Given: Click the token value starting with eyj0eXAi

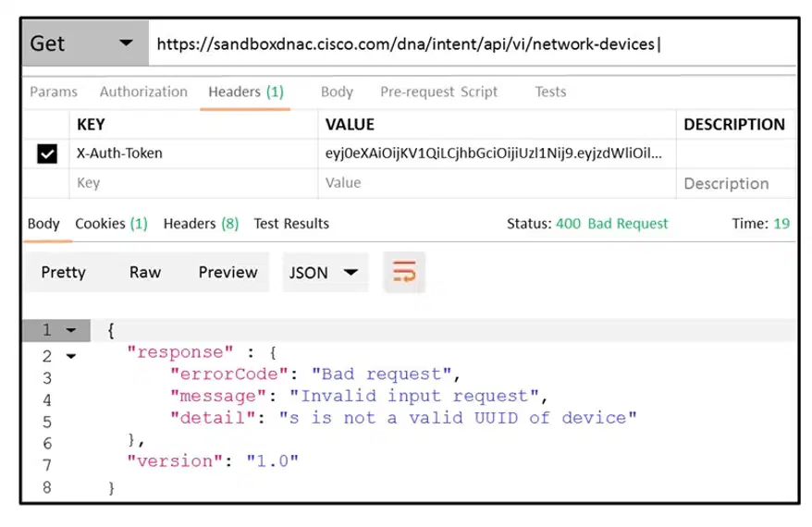Looking at the screenshot, I should (497, 153).
